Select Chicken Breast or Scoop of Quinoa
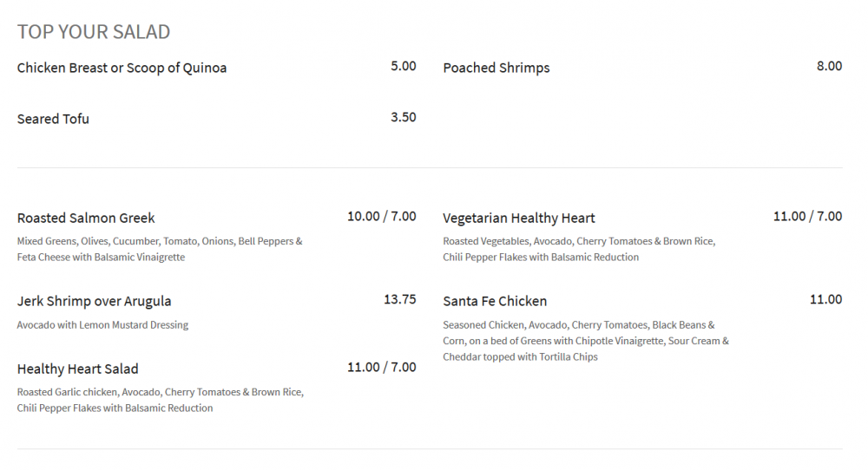 pyautogui.click(x=122, y=68)
